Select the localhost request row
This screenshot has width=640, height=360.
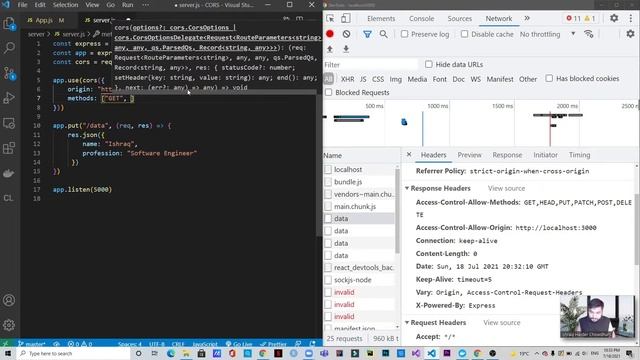(359, 169)
